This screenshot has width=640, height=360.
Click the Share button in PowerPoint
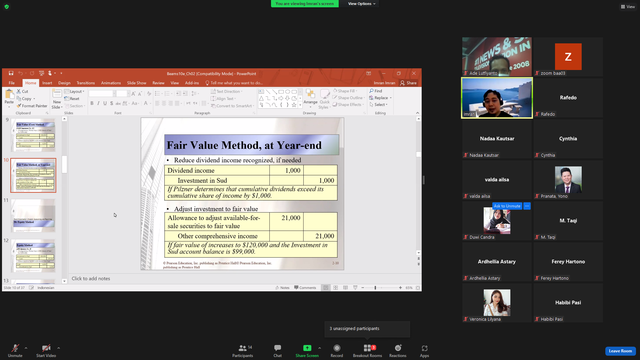pyautogui.click(x=408, y=83)
